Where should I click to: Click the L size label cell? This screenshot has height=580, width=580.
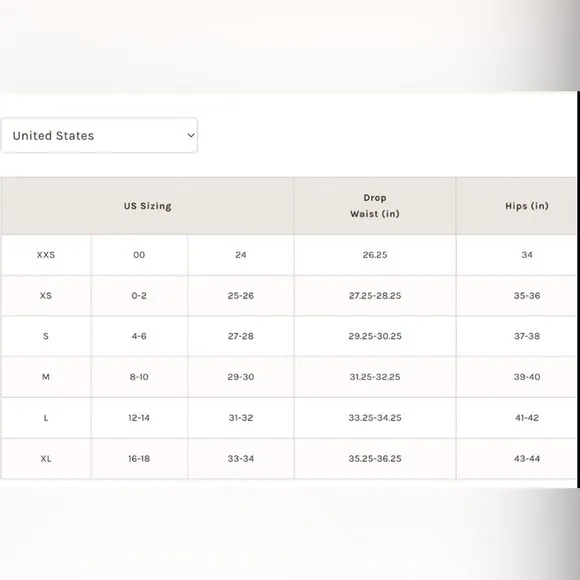[46, 418]
